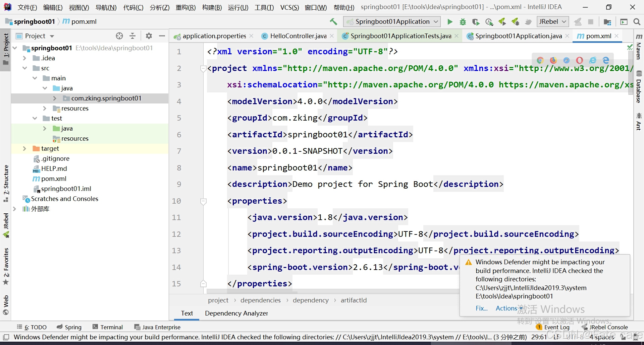Toggle the Favorites side panel
Viewport: 644px width, 345px height.
6,266
